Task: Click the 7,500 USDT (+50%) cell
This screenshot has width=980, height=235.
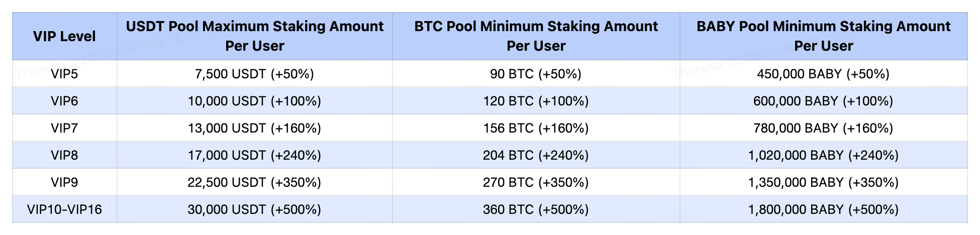Action: pyautogui.click(x=254, y=74)
